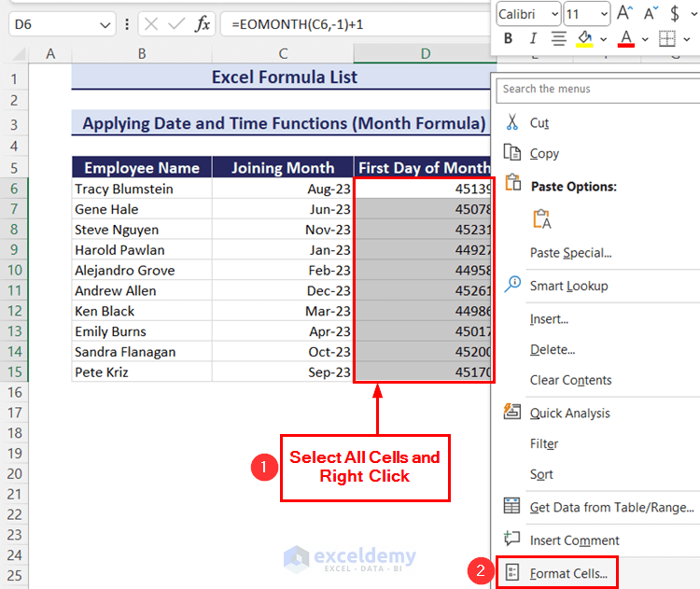Click the Smart Lookup magnifier icon
The width and height of the screenshot is (700, 589).
pyautogui.click(x=512, y=284)
